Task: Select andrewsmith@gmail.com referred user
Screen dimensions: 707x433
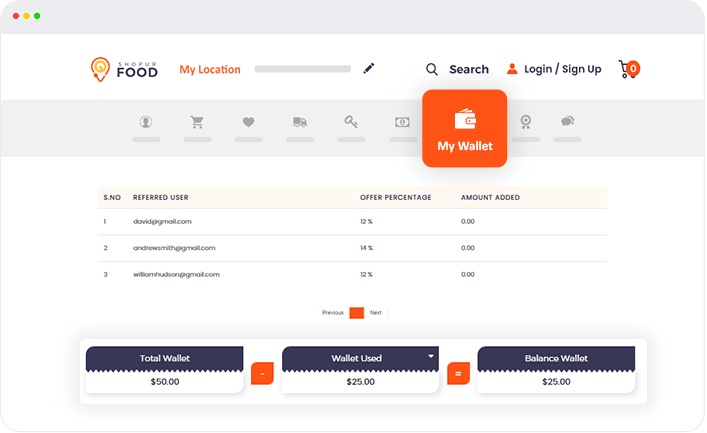Action: click(x=174, y=248)
